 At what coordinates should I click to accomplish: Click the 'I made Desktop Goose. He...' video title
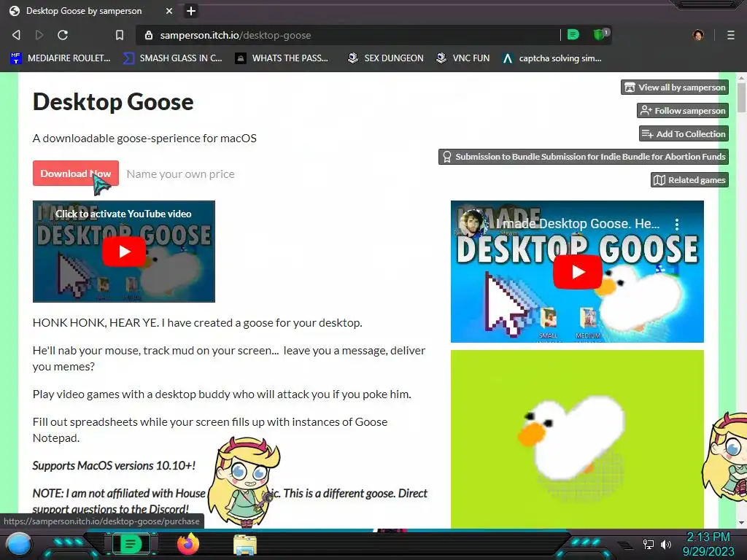pyautogui.click(x=578, y=224)
